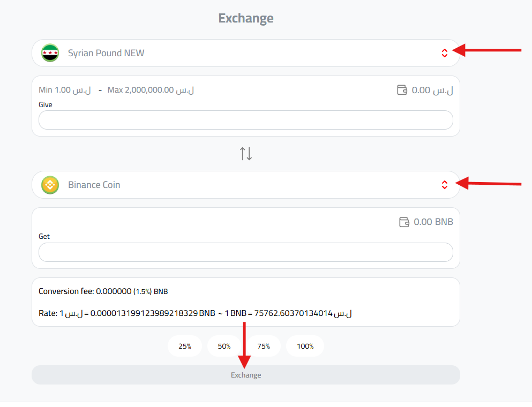Open the Syrian Pound NEW currency dropdown
The image size is (532, 407).
click(246, 53)
